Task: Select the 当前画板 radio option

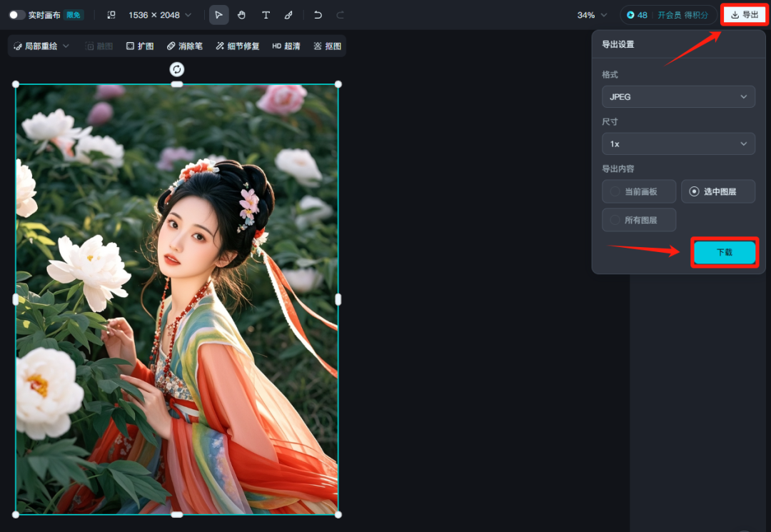Action: 639,192
